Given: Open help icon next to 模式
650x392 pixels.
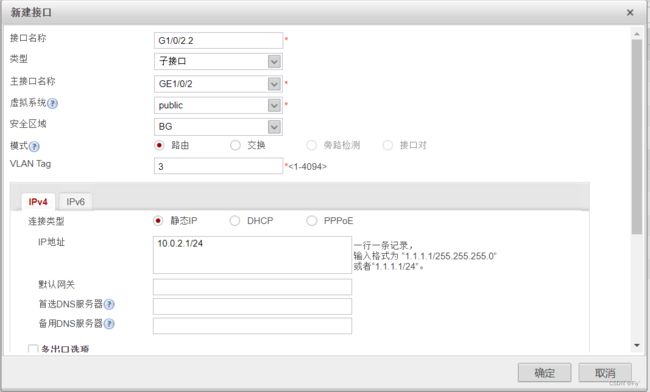Looking at the screenshot, I should (34, 146).
